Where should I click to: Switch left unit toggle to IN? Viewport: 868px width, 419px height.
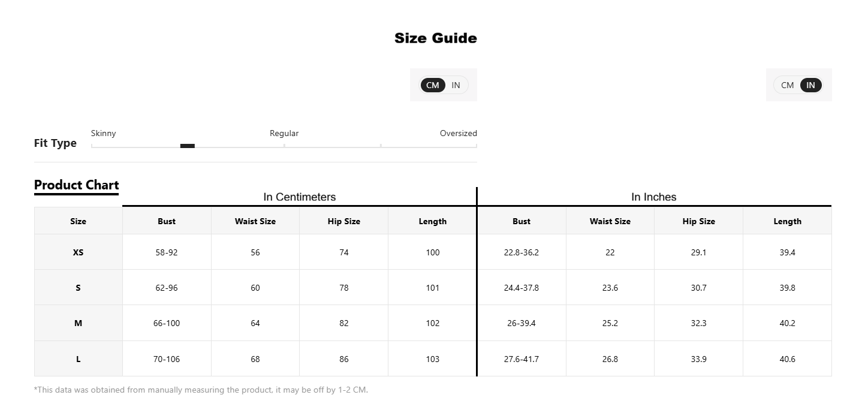pyautogui.click(x=456, y=85)
